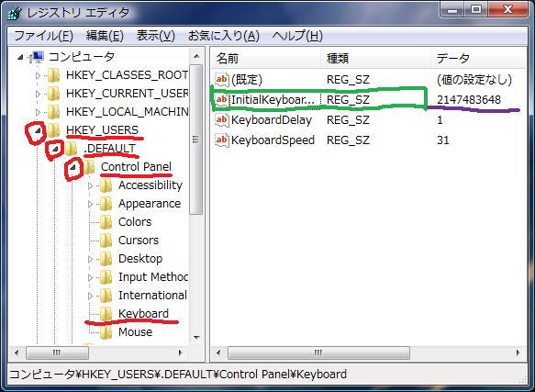
Task: Click tree pane scroll up arrow
Action: (x=196, y=56)
